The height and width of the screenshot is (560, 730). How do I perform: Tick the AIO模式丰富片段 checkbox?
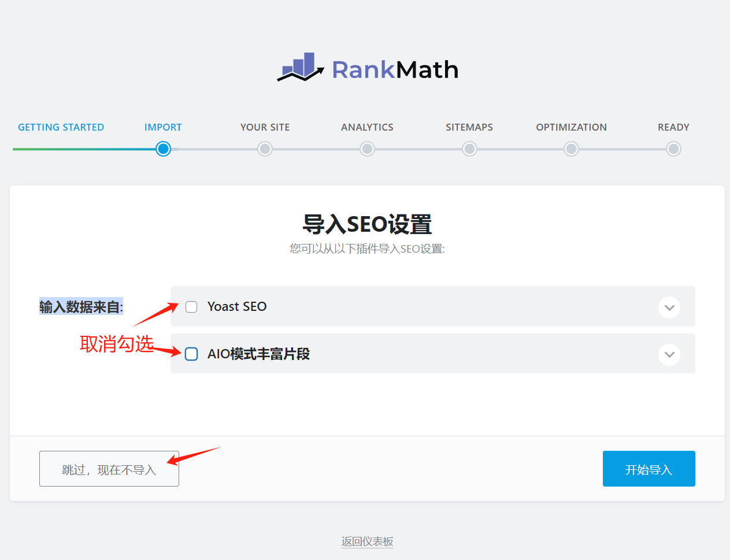191,354
